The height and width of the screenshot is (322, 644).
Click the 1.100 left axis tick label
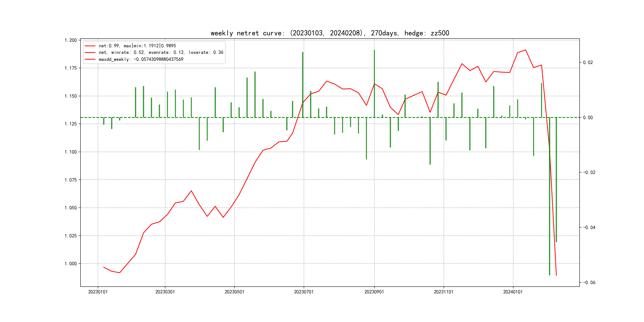[x=71, y=152]
